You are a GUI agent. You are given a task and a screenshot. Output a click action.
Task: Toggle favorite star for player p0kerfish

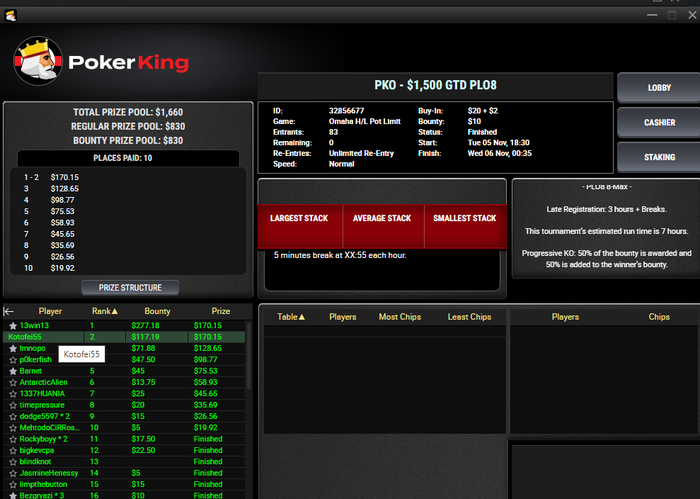pyautogui.click(x=13, y=360)
